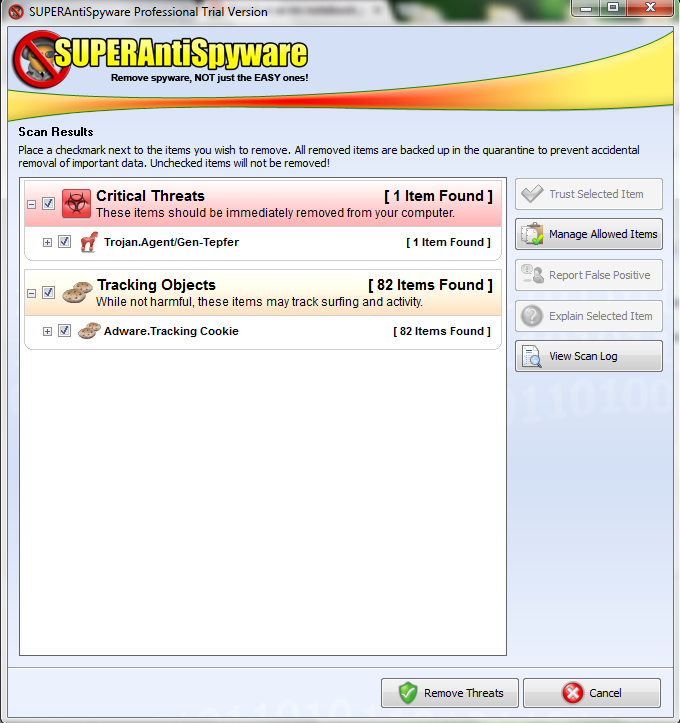Click the Trojan horse icon
The width and height of the screenshot is (680, 723).
[x=89, y=242]
